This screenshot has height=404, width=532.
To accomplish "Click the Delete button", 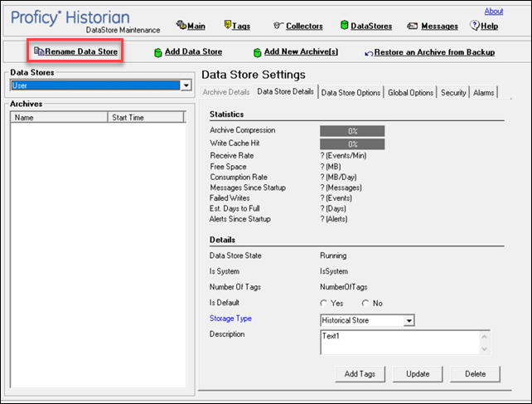I will pyautogui.click(x=475, y=374).
